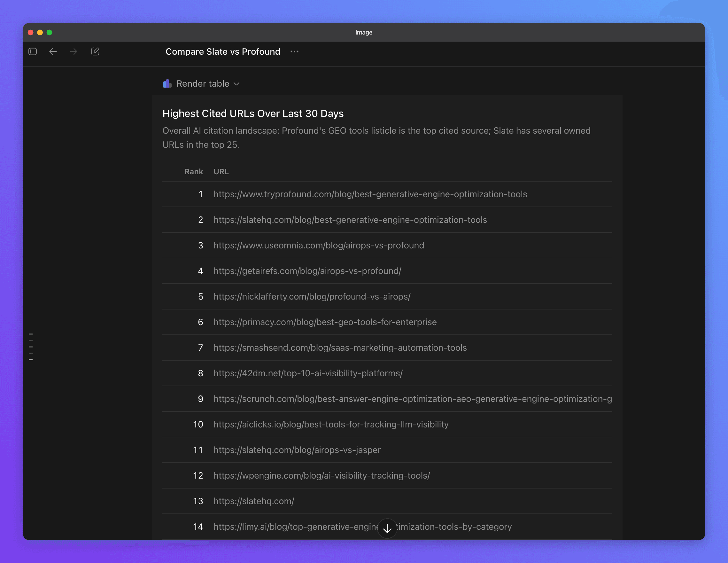Click the green fullscreen window button

(x=49, y=32)
